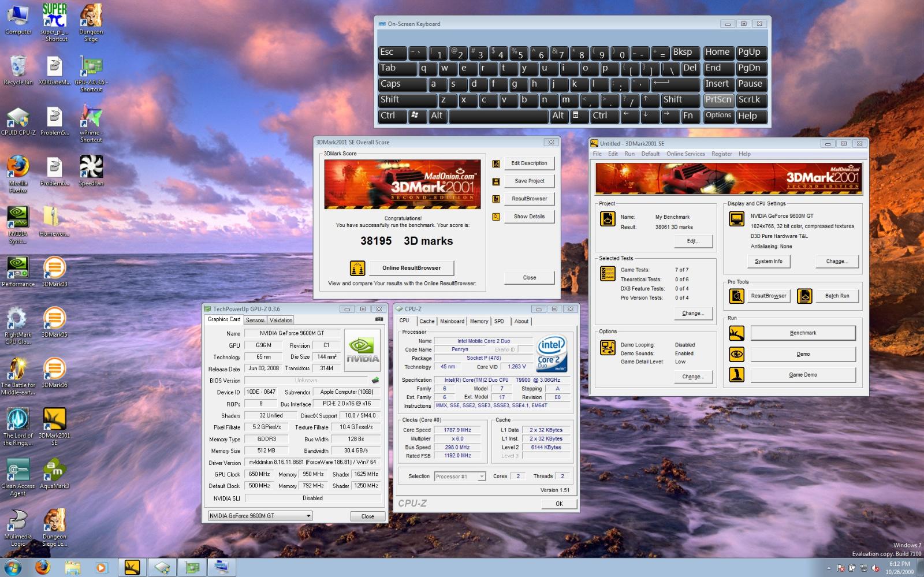Click the Display settings Change... button
The height and width of the screenshot is (577, 924).
point(836,262)
